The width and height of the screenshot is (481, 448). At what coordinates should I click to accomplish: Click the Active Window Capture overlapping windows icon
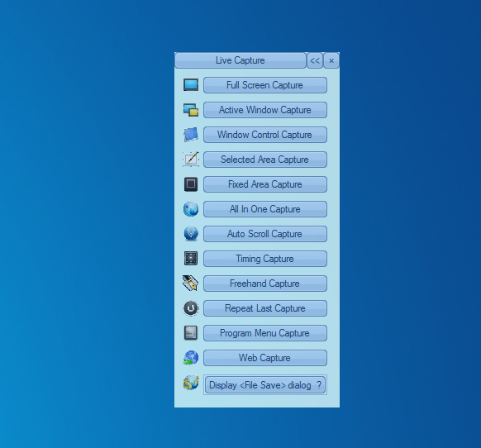[191, 110]
